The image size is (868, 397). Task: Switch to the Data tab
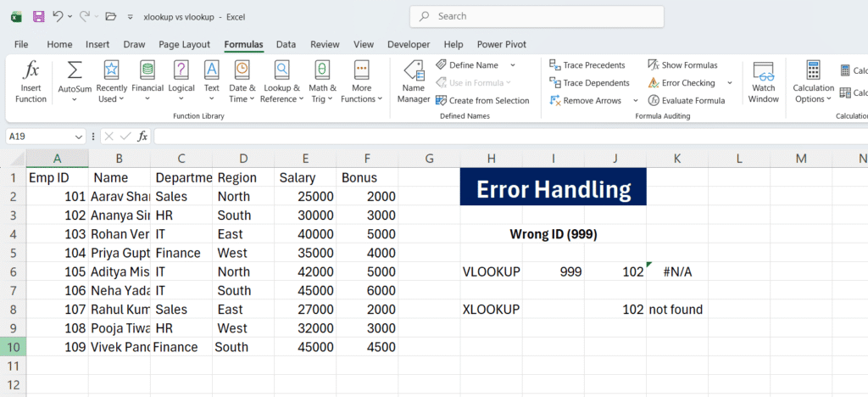coord(287,44)
